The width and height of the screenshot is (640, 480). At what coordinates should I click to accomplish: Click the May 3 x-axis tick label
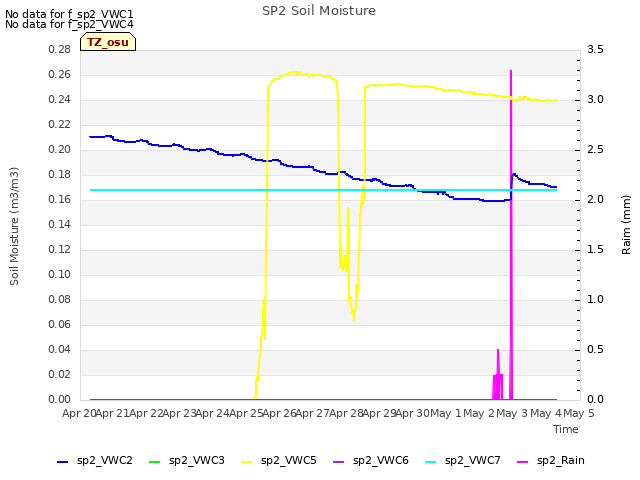pos(513,413)
